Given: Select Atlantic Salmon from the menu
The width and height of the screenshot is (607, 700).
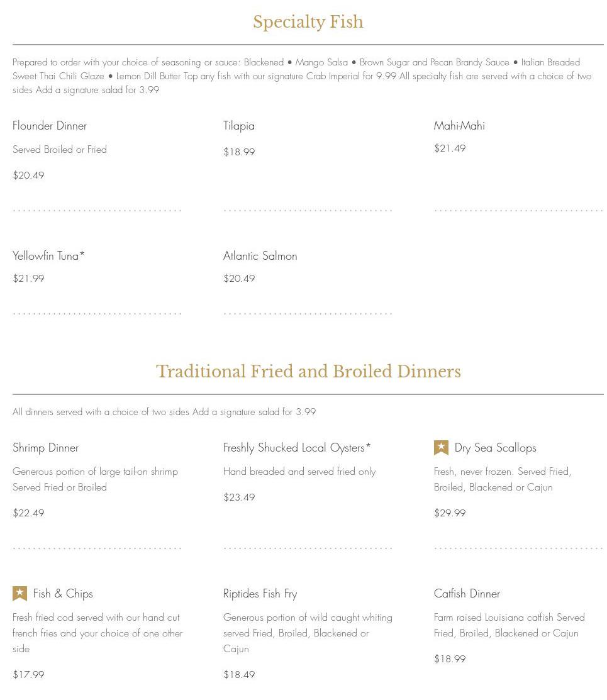Looking at the screenshot, I should click(260, 256).
